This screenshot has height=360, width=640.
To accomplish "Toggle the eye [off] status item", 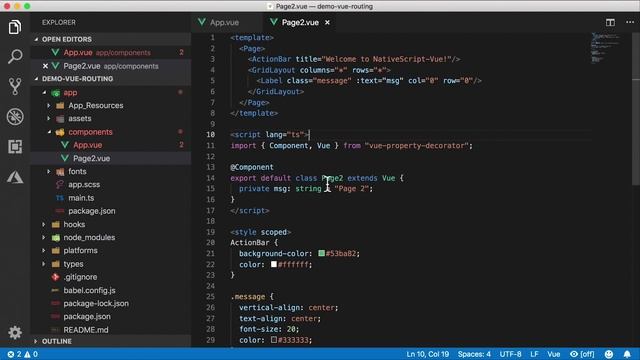I will 582,354.
